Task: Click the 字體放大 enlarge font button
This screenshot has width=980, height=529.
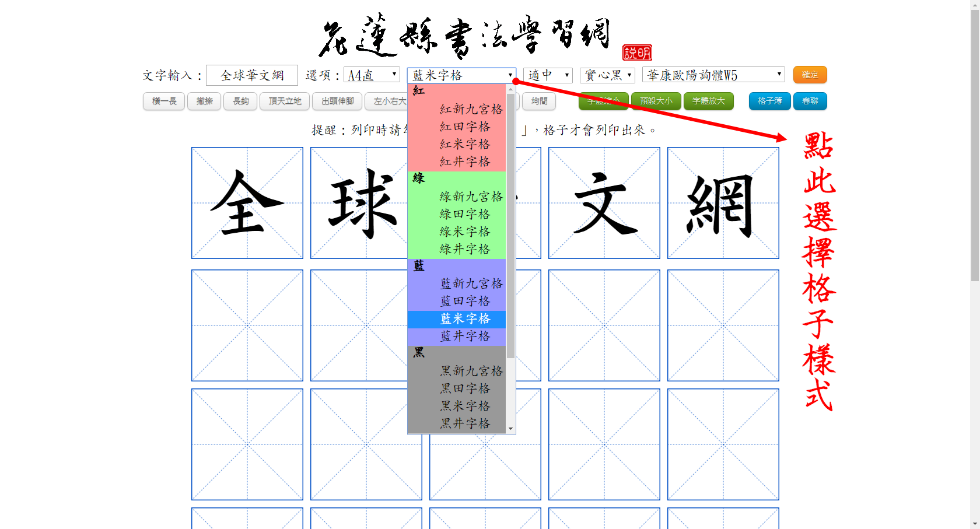Action: coord(709,101)
